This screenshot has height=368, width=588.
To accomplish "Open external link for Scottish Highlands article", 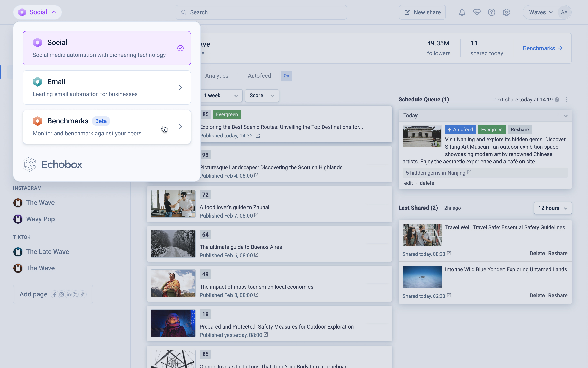I will [x=256, y=175].
